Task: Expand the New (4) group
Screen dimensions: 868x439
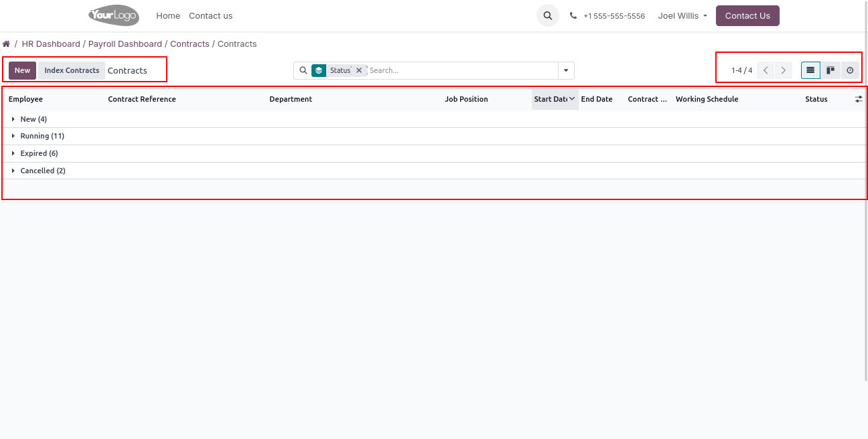Action: 33,119
